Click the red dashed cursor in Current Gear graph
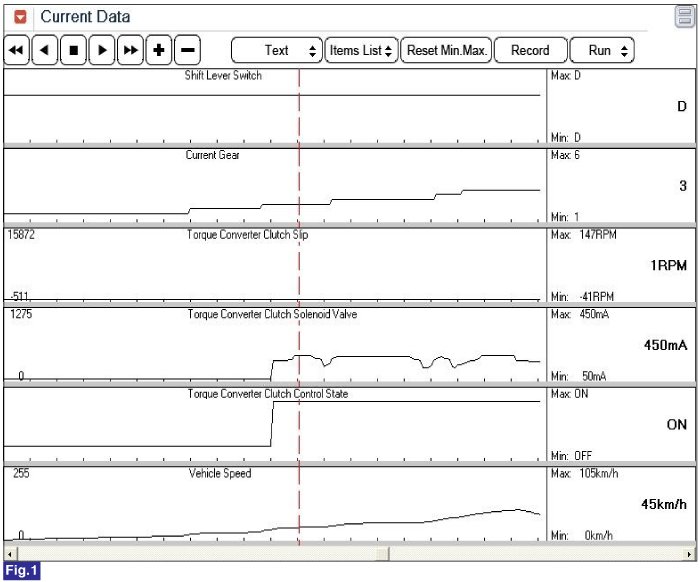Viewport: 700px width, 582px height. pyautogui.click(x=299, y=190)
